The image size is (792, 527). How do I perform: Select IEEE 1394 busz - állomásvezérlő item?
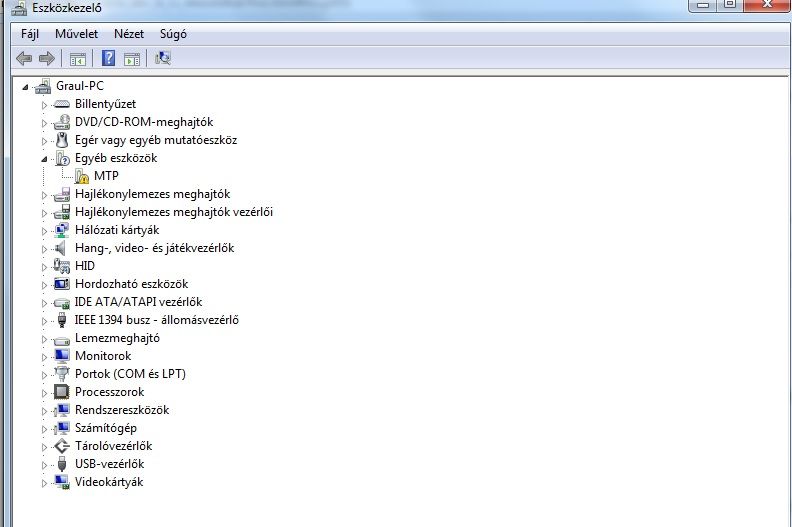coord(157,320)
